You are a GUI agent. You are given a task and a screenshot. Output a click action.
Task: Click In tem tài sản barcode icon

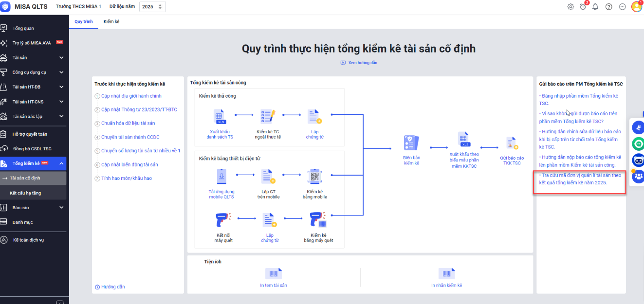click(273, 274)
